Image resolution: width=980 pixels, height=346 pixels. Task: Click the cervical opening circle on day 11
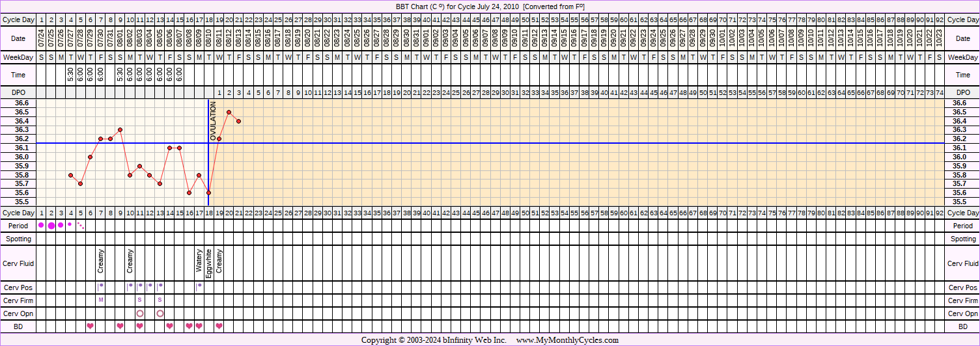140,313
